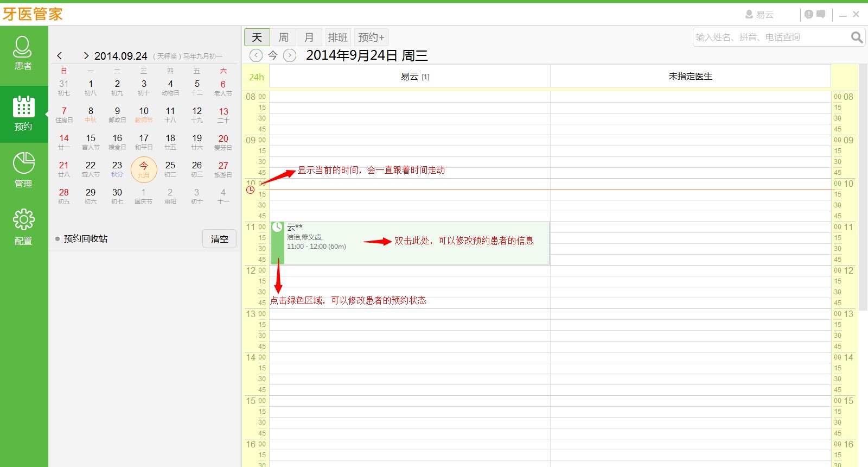Switch to 周 week view tab

pos(283,37)
